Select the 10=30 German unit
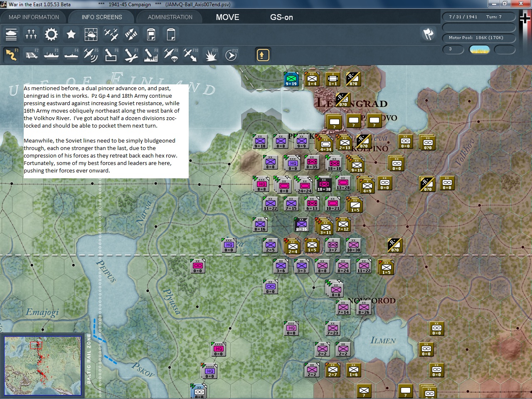Viewport: 532px width, 399px height. (353, 245)
